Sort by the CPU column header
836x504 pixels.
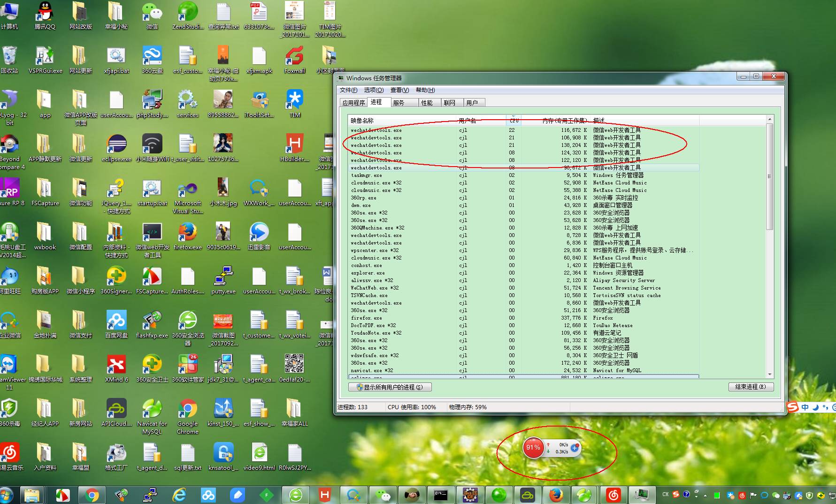click(x=514, y=121)
